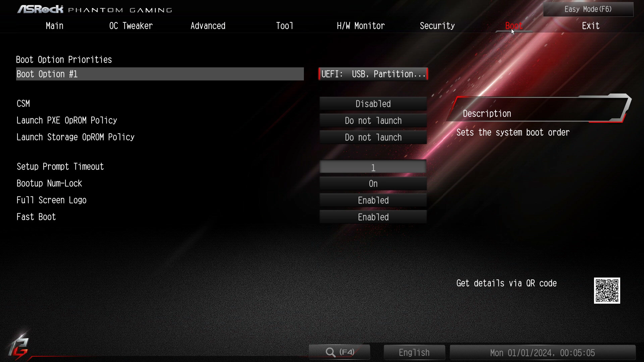
Task: Expand Launch PXE OpROM Policy dropdown
Action: coord(373,120)
